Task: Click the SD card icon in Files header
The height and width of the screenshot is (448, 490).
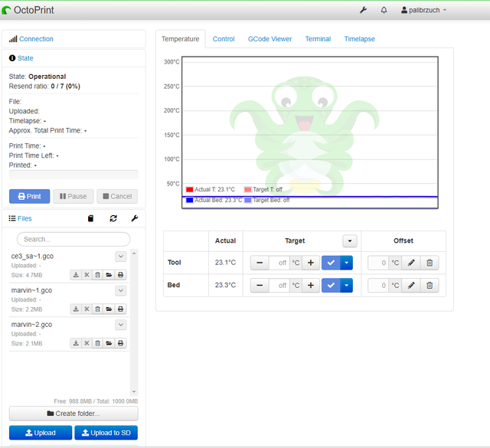Action: pyautogui.click(x=90, y=218)
